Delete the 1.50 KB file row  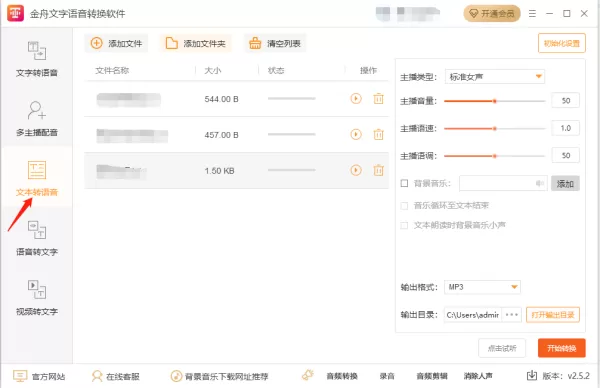coord(378,170)
